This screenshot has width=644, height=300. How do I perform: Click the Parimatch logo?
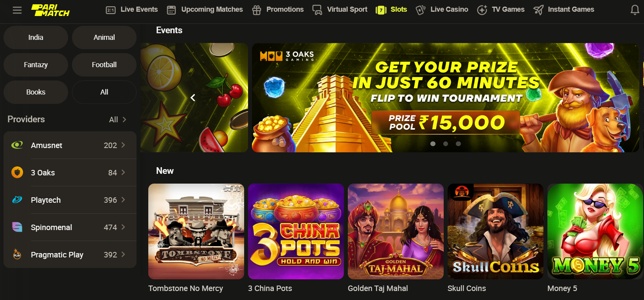[x=50, y=10]
